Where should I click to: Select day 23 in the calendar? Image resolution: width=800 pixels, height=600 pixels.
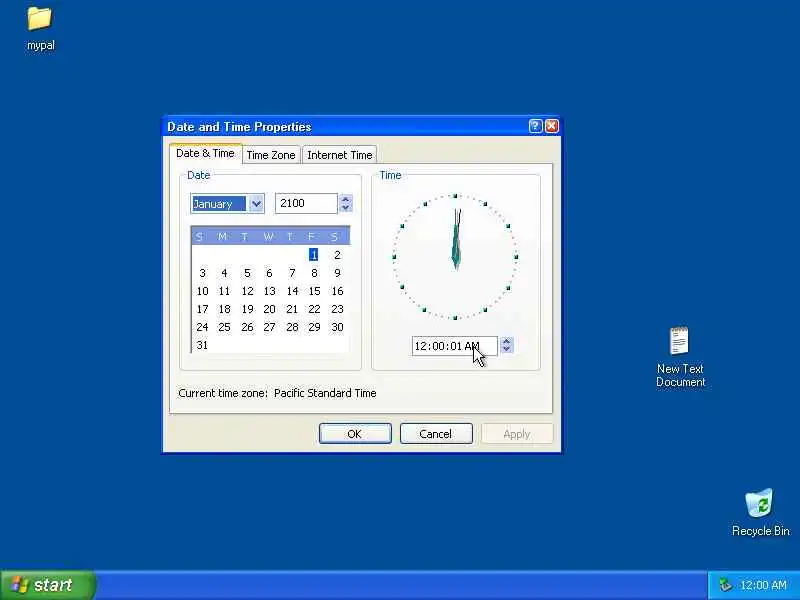337,309
